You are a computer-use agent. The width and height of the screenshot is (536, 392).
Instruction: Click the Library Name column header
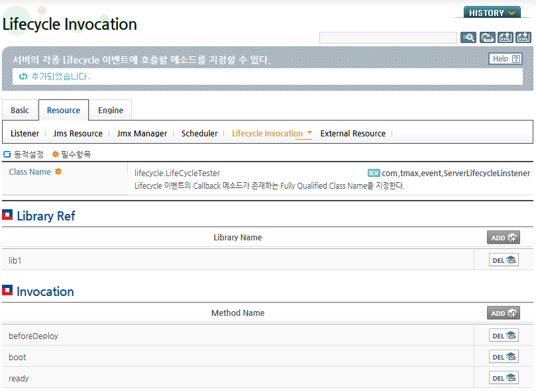coord(238,238)
